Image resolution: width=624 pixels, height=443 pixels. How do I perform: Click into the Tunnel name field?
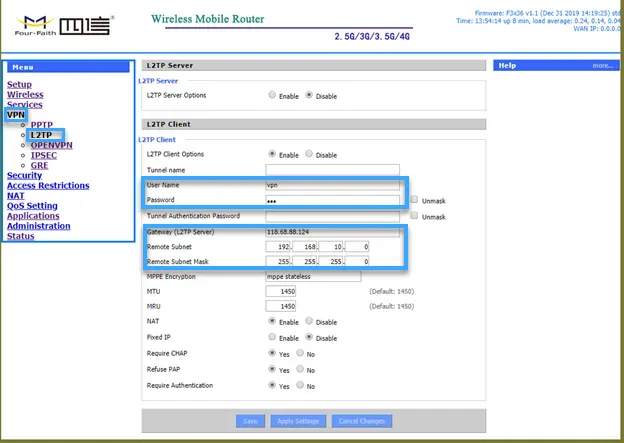pyautogui.click(x=332, y=170)
